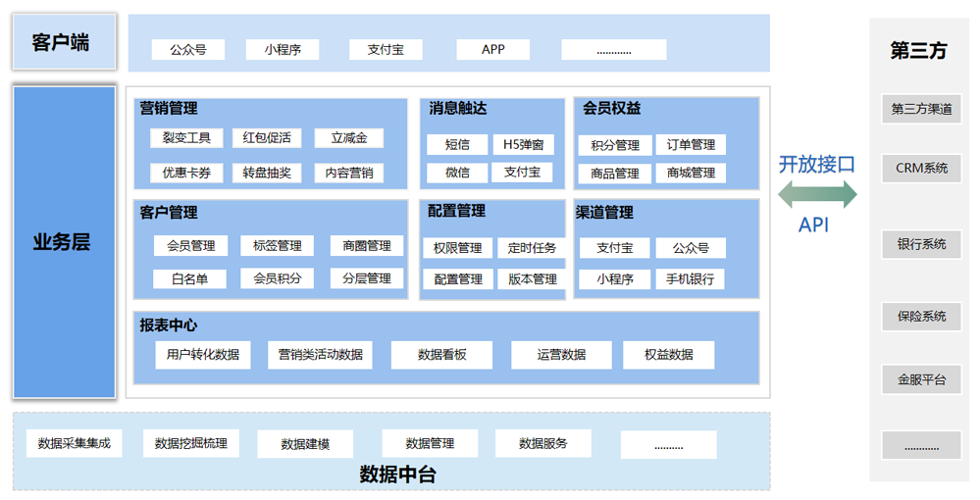Select the 数据建模 box
The image size is (980, 500).
click(305, 444)
